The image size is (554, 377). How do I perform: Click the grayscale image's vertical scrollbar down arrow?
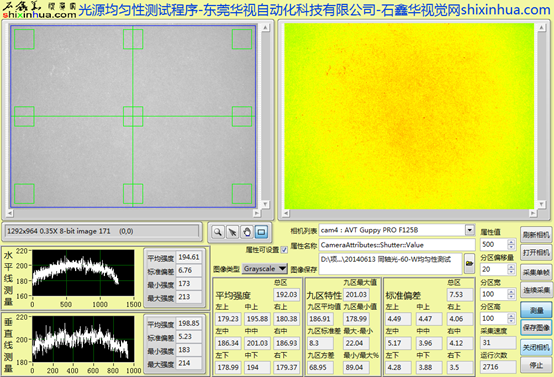click(x=265, y=205)
